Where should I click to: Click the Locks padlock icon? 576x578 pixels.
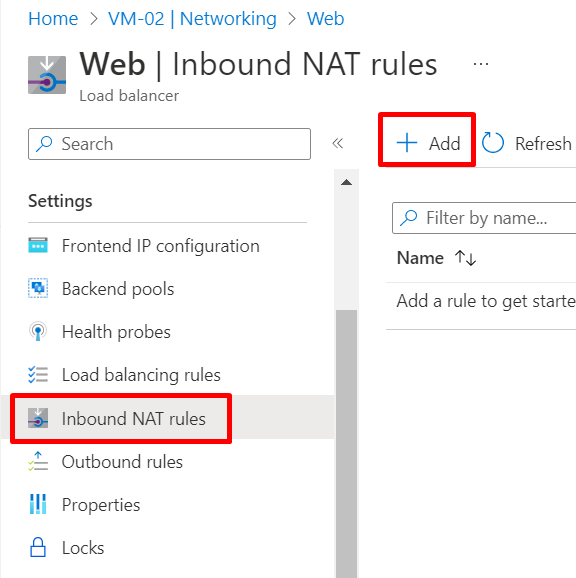[x=38, y=547]
